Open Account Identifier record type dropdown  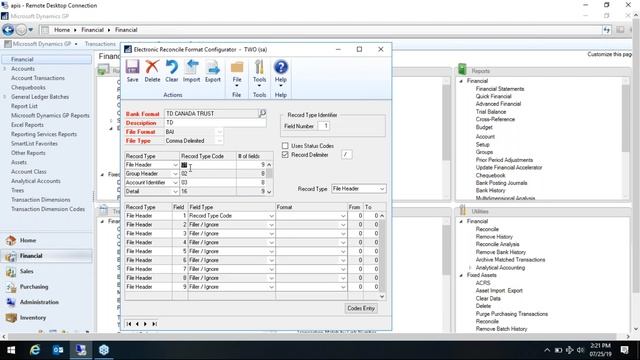pos(176,183)
